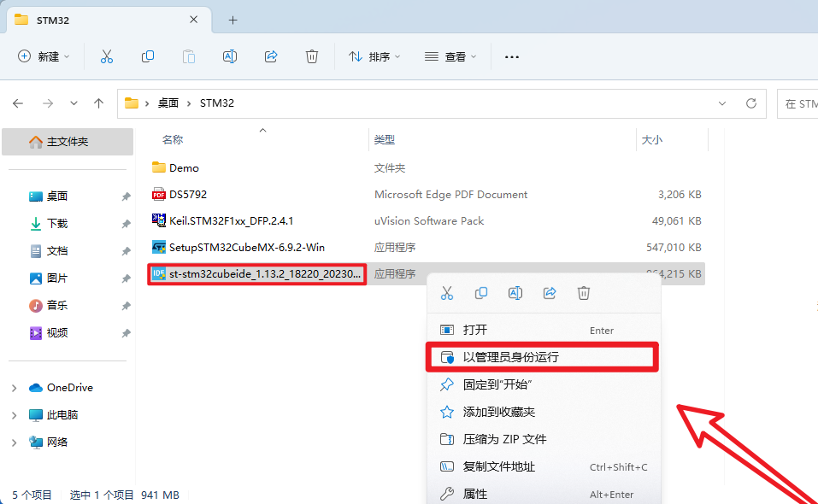Expand the OneDrive tree node
This screenshot has height=504, width=818.
point(14,388)
